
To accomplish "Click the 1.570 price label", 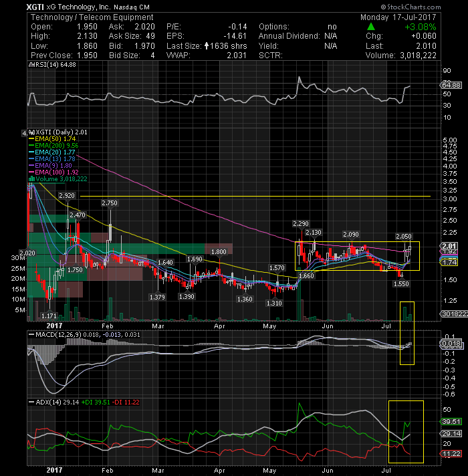I will pos(277,268).
